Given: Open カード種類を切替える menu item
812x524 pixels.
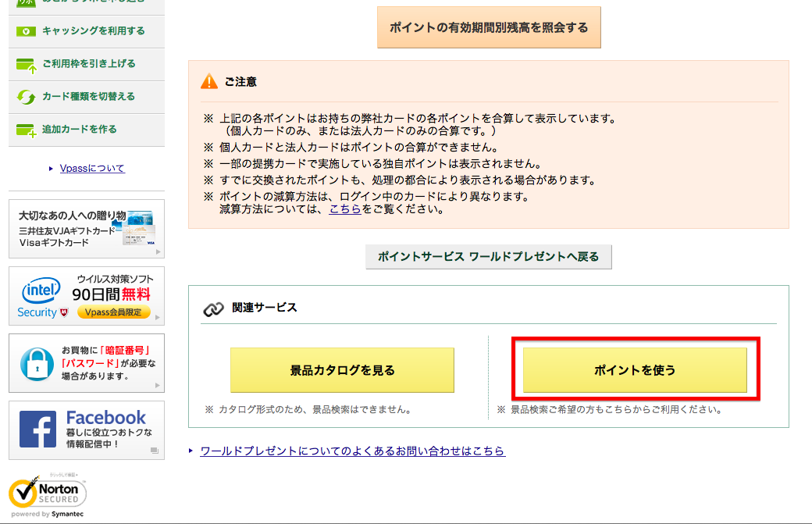Looking at the screenshot, I should [88, 97].
